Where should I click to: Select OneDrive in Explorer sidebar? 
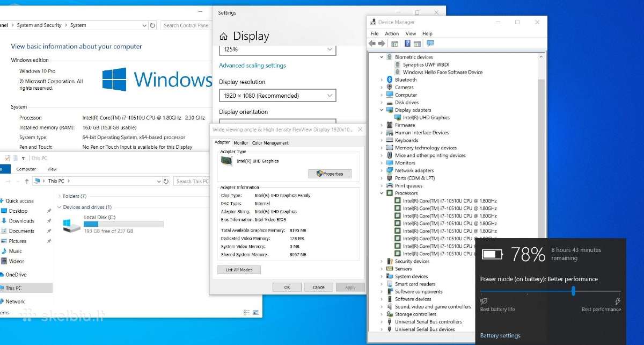[16, 275]
